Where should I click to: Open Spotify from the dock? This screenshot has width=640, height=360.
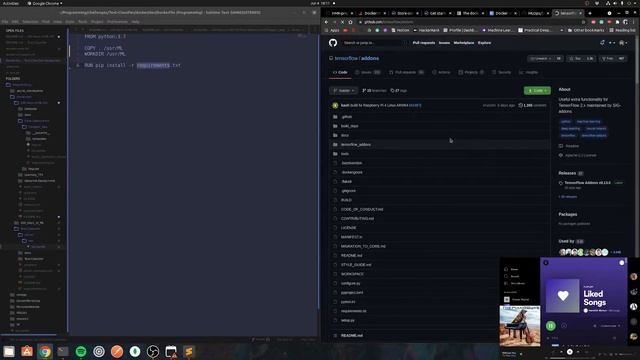pyautogui.click(x=81, y=351)
